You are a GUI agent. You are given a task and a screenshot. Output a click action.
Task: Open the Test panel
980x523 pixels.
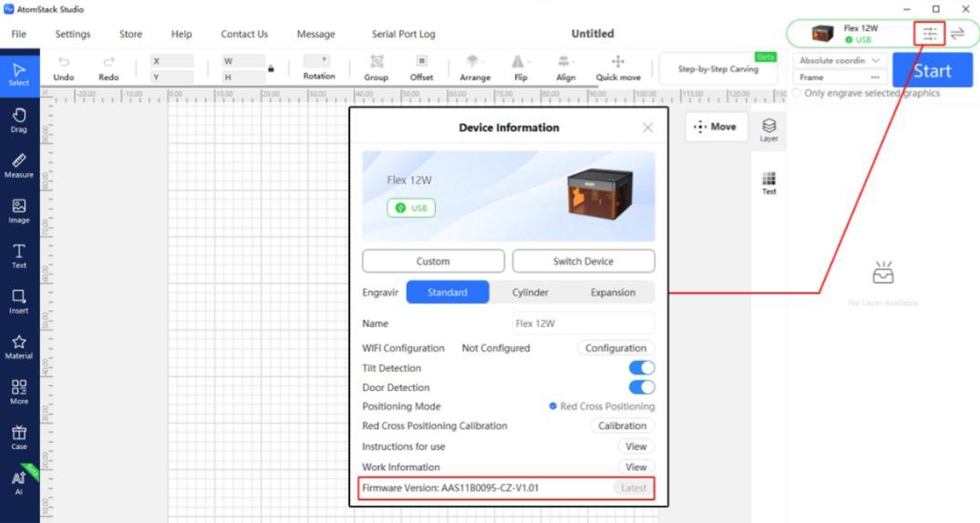click(x=769, y=182)
